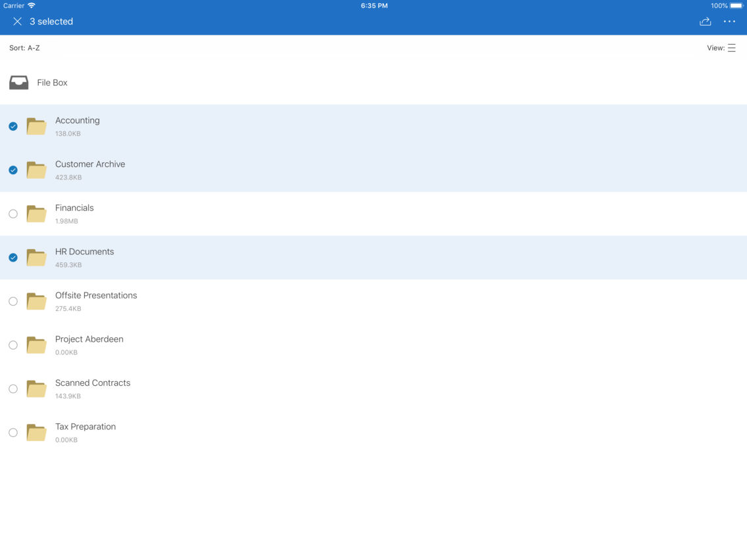Tap the share icon in the top bar
Image resolution: width=747 pixels, height=560 pixels.
(x=705, y=22)
